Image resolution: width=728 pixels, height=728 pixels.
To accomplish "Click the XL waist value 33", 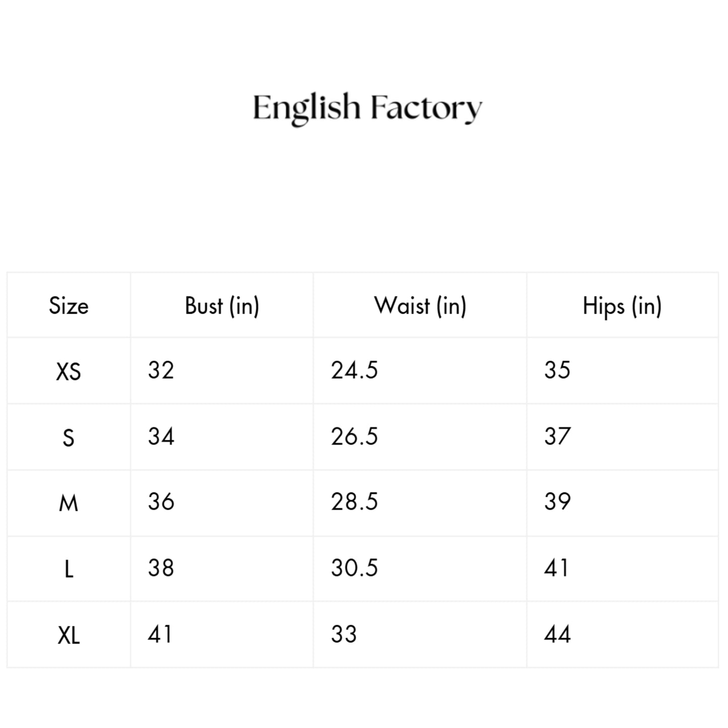I will point(344,634).
